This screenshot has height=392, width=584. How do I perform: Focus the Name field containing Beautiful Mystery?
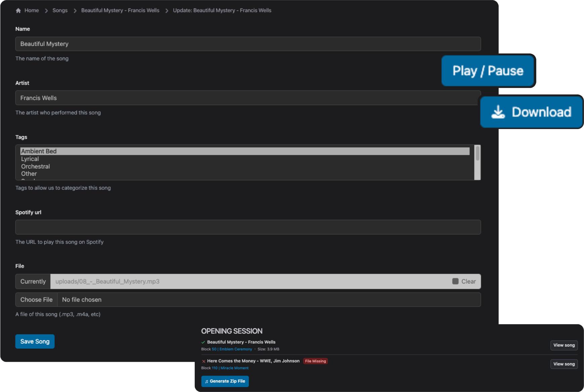[248, 44]
